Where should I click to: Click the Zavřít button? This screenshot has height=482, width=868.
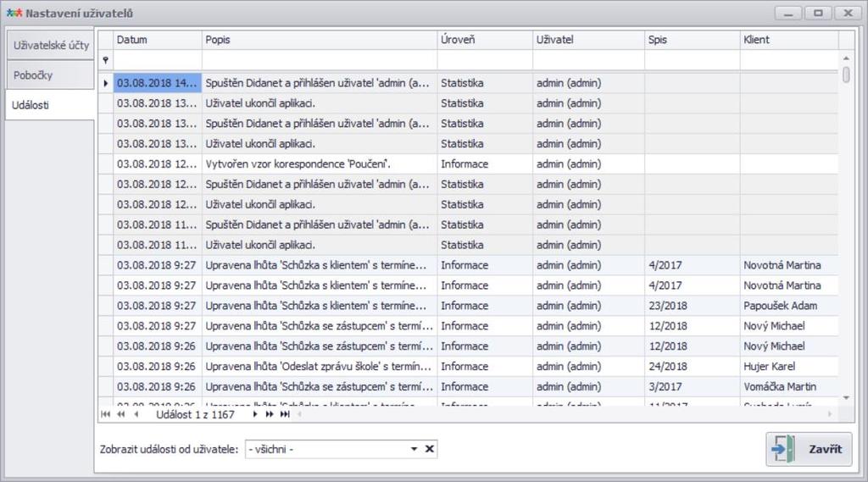810,449
